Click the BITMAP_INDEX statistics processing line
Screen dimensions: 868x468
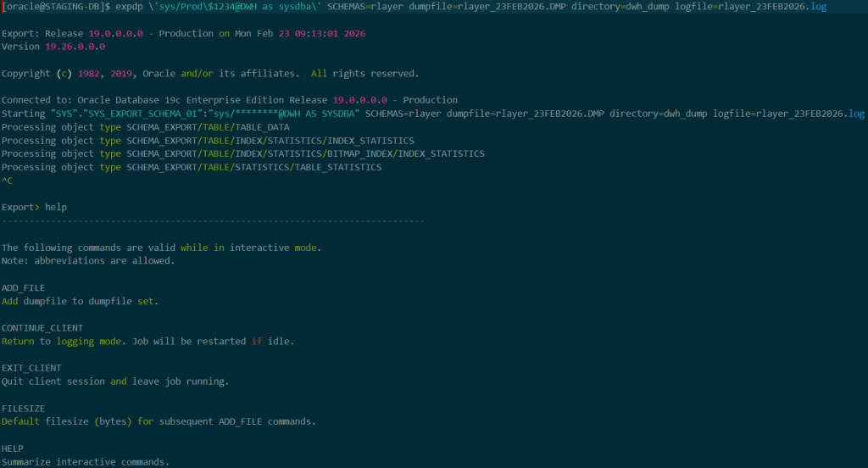click(x=242, y=153)
